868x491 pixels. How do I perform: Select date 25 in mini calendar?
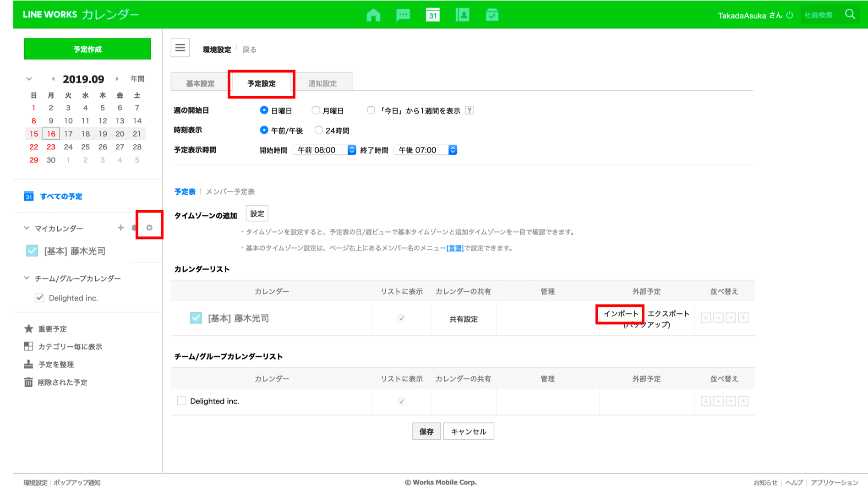coord(85,147)
